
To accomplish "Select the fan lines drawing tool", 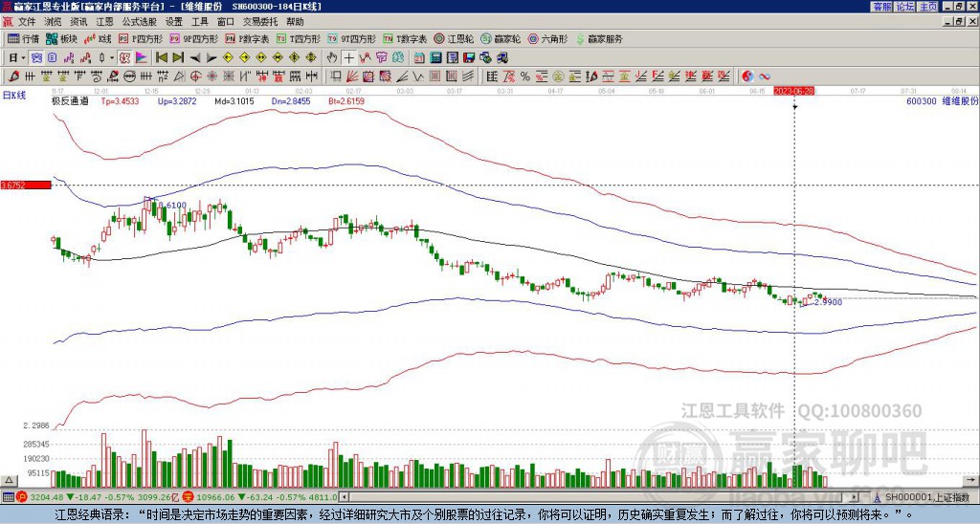I will click(352, 76).
